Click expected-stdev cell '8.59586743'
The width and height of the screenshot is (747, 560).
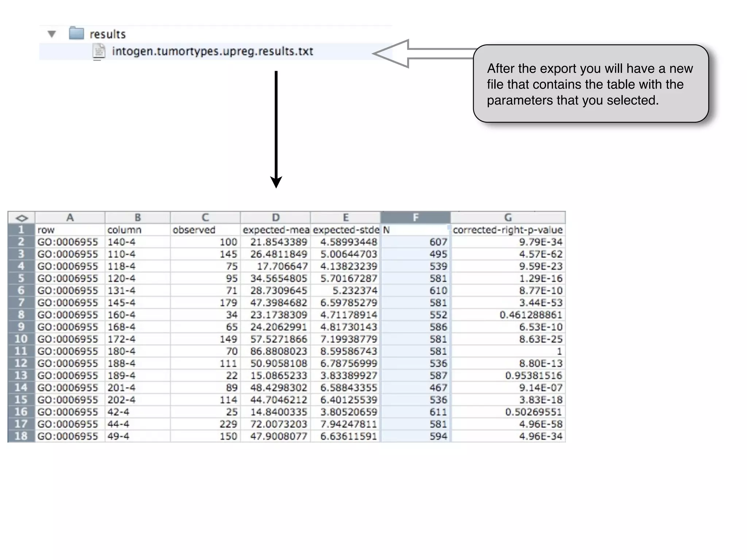[345, 351]
